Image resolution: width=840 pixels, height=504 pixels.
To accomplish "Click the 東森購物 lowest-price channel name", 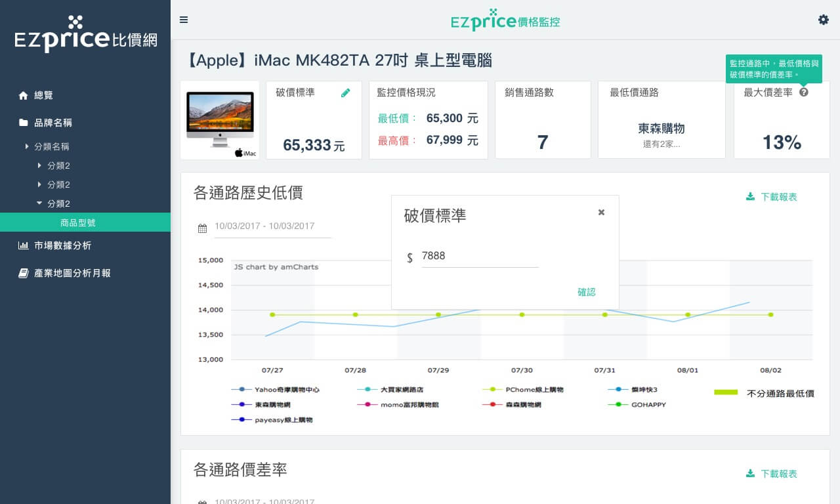I will pos(661,129).
